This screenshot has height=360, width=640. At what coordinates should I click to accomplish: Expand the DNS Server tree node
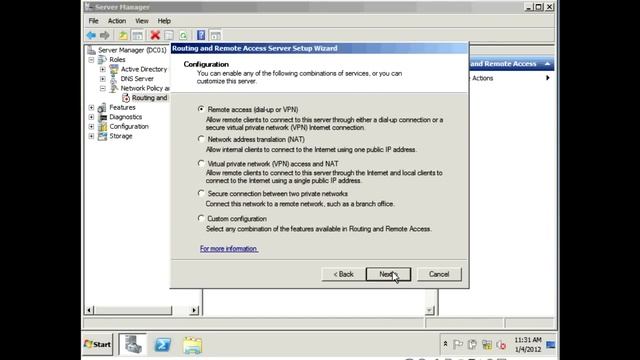point(102,79)
